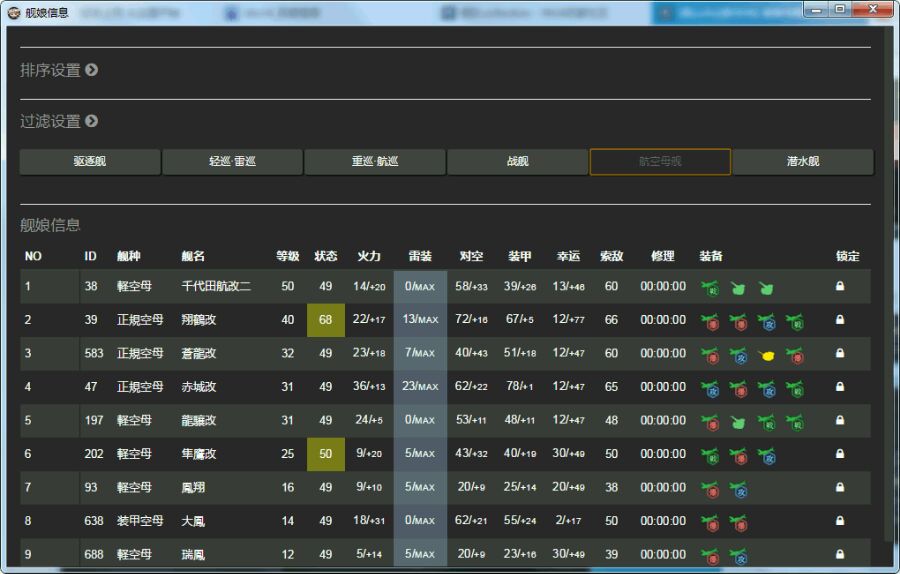Click the 舰娘信息 window title icon
The width and height of the screenshot is (900, 574).
(x=14, y=12)
